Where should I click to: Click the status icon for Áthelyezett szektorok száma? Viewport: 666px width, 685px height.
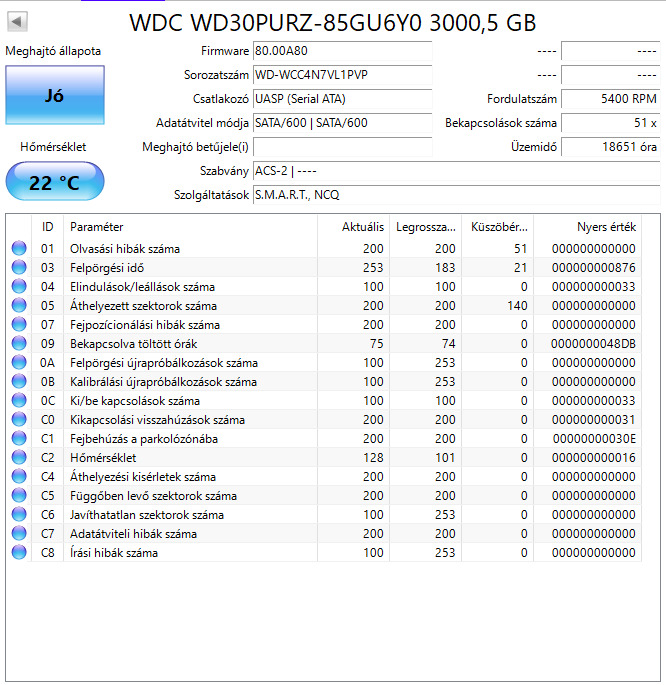tap(19, 305)
